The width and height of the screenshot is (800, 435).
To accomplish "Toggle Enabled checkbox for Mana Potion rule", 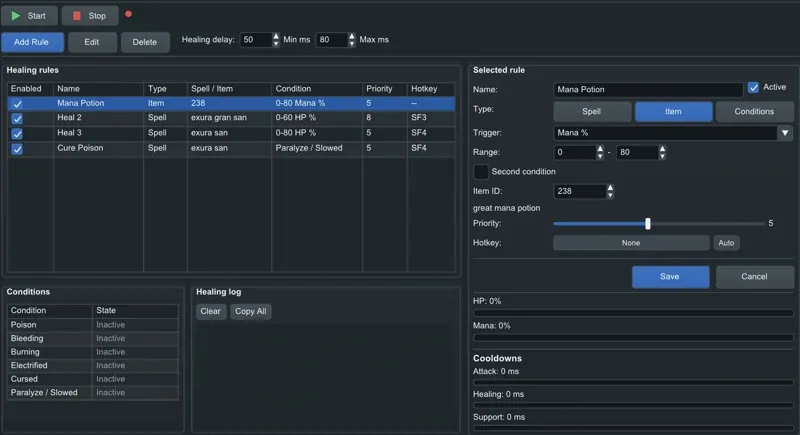I will 17,104.
